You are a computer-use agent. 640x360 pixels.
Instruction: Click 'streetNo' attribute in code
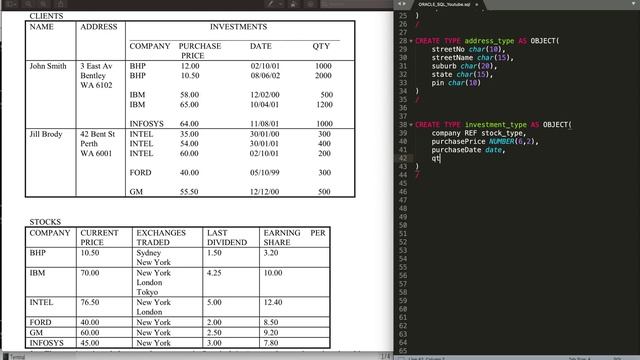(x=448, y=49)
